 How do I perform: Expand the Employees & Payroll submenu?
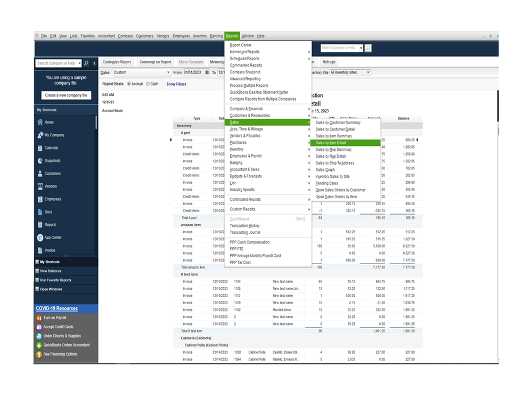268,156
